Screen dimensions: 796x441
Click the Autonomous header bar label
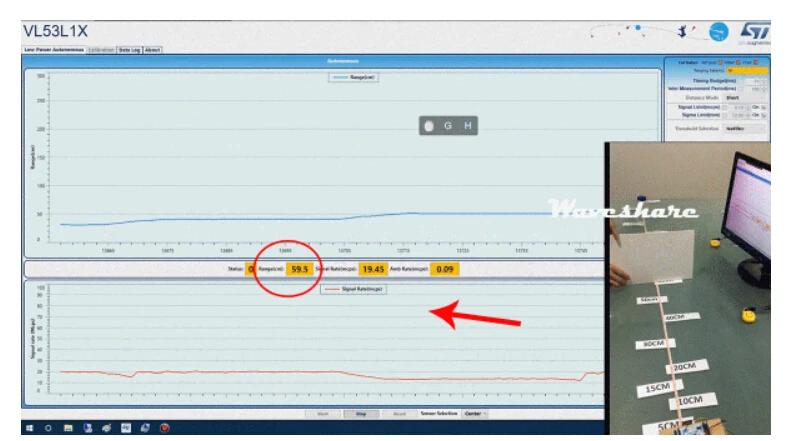click(x=343, y=61)
